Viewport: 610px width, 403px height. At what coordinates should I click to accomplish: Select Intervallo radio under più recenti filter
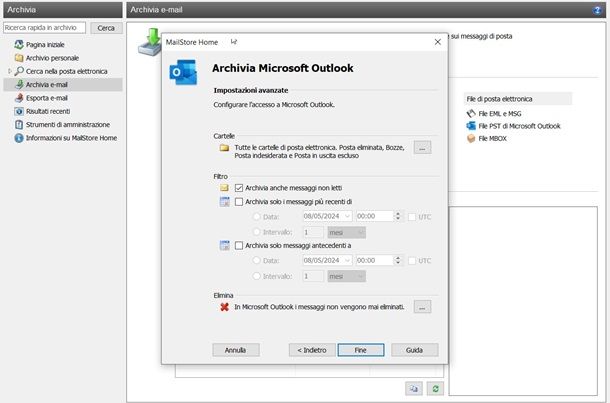pyautogui.click(x=256, y=232)
